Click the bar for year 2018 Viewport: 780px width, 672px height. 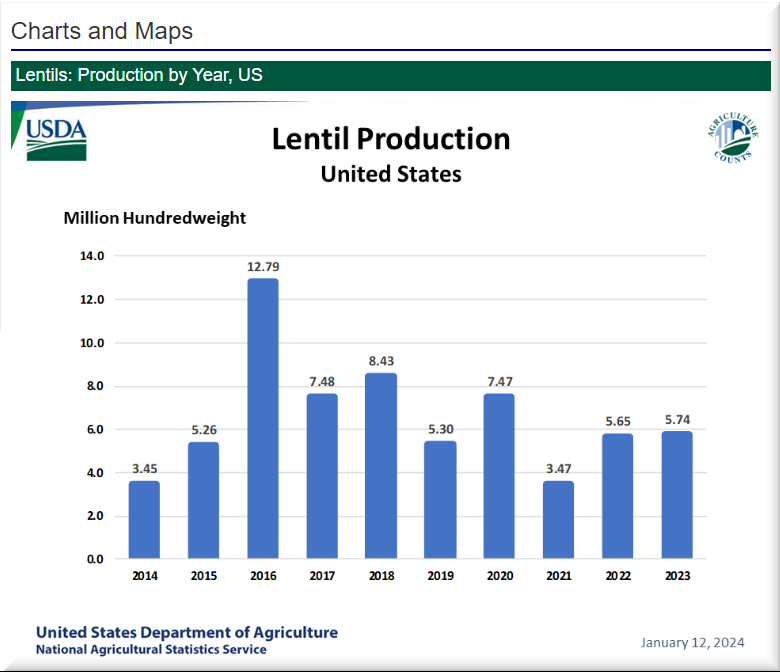click(x=381, y=466)
